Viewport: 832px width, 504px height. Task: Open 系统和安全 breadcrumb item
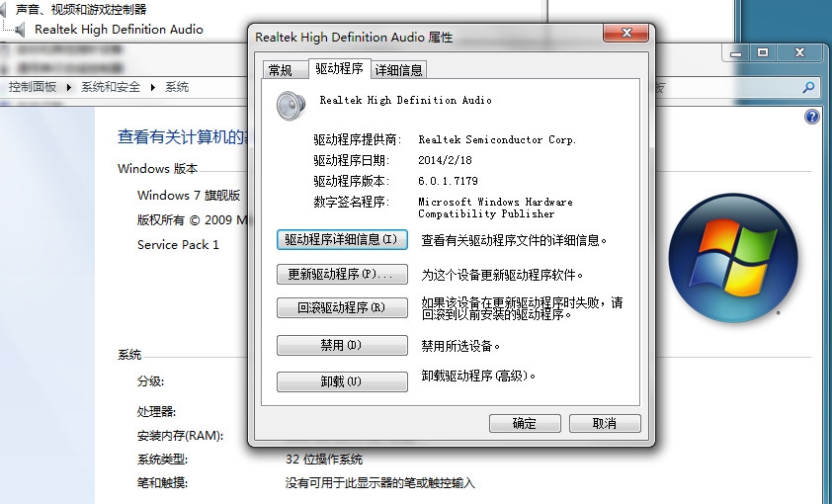111,87
